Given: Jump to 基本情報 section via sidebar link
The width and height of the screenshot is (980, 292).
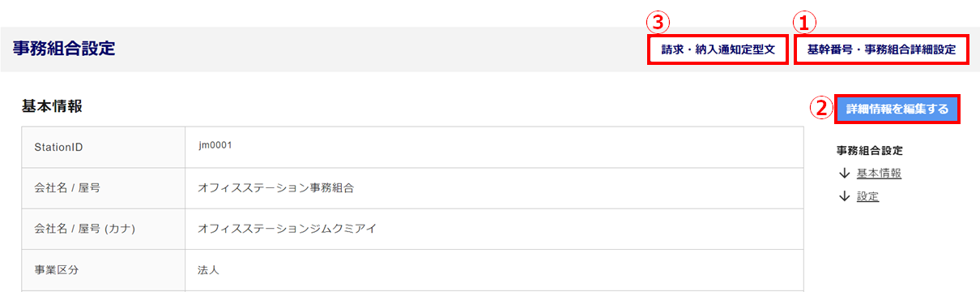Looking at the screenshot, I should 879,173.
